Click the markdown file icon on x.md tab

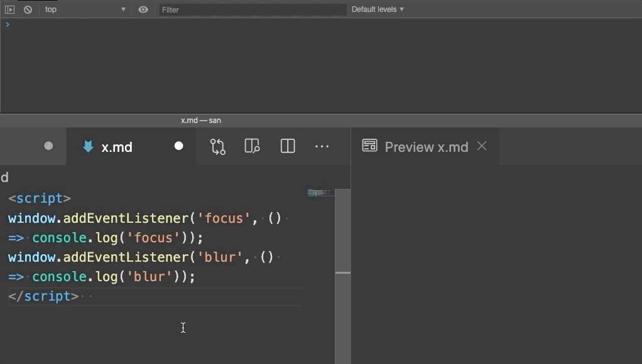tap(88, 146)
